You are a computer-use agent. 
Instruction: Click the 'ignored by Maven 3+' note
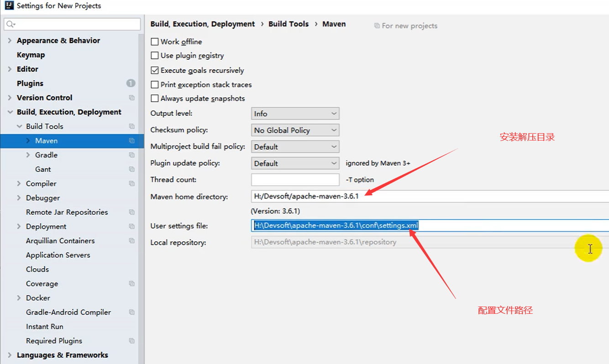click(x=378, y=163)
